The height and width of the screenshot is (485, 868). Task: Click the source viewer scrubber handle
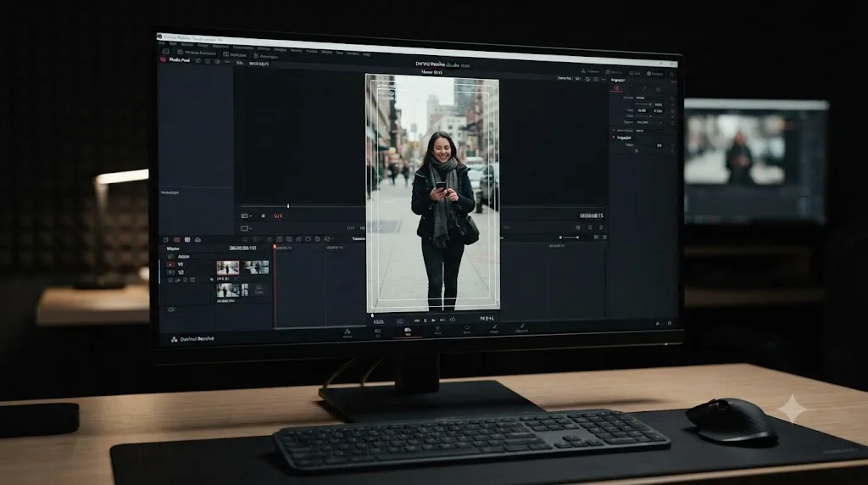tap(288, 206)
